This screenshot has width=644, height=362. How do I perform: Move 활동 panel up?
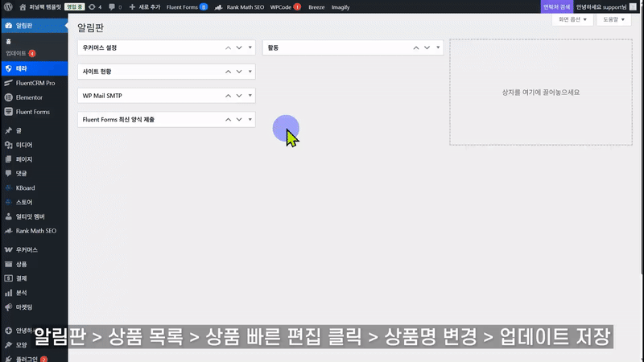click(416, 47)
